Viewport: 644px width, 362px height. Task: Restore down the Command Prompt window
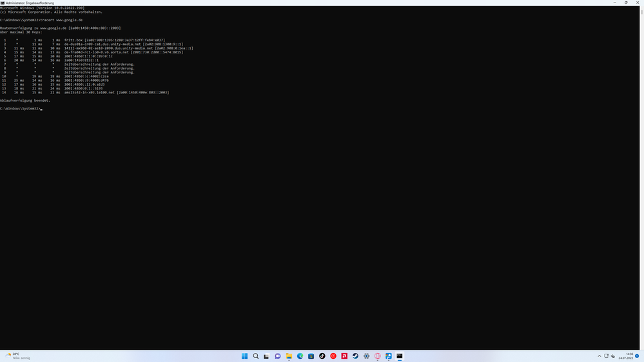coord(626,3)
